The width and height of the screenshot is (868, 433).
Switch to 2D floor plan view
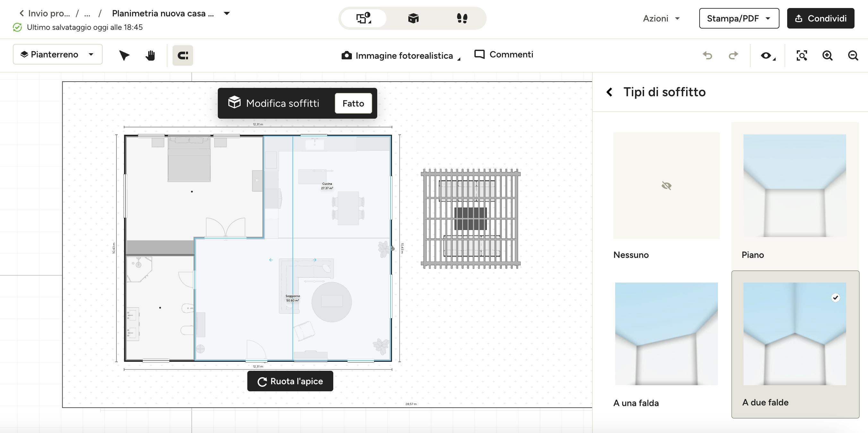pyautogui.click(x=364, y=18)
